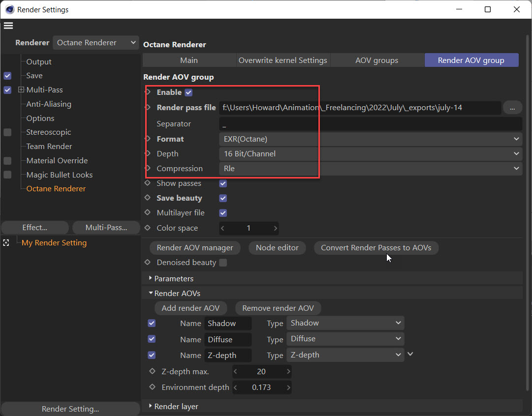Open the Depth 16 Bit/Channel dropdown

(x=370, y=154)
